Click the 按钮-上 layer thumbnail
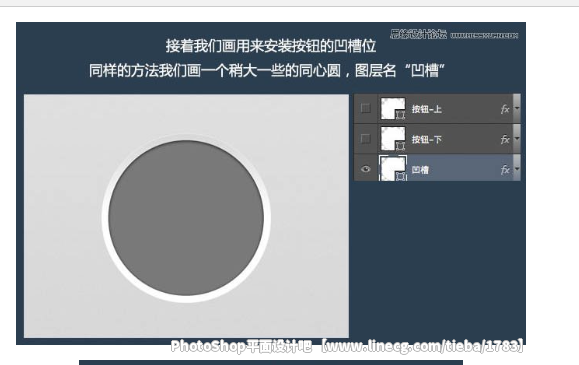Image resolution: width=579 pixels, height=365 pixels. [393, 109]
